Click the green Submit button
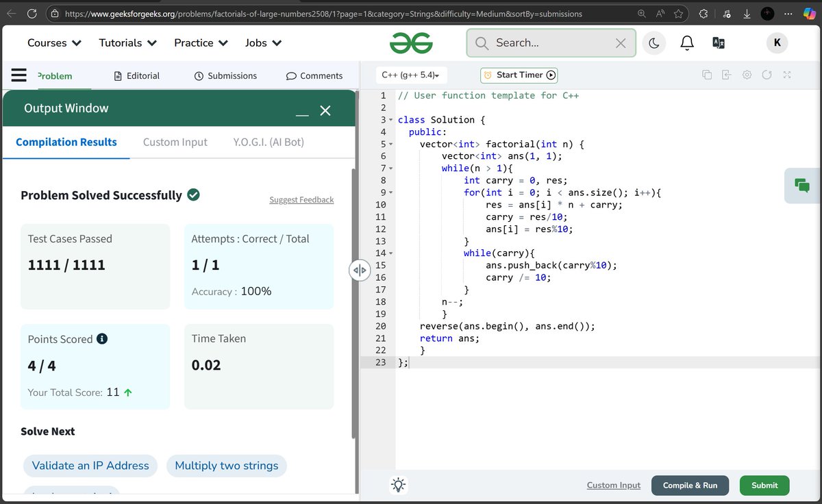 click(x=764, y=486)
